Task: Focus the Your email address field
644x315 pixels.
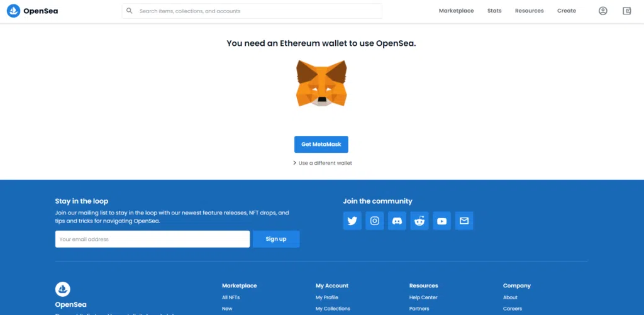Action: 152,239
